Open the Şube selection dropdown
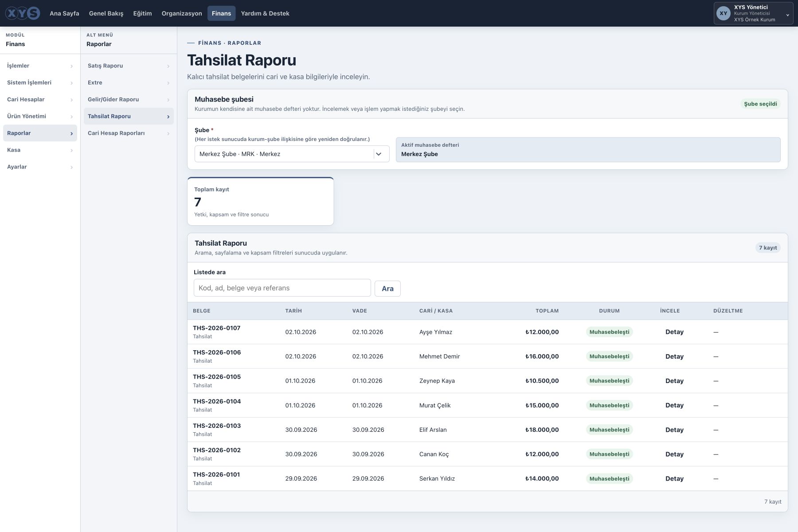Viewport: 798px width, 532px height. pyautogui.click(x=292, y=154)
